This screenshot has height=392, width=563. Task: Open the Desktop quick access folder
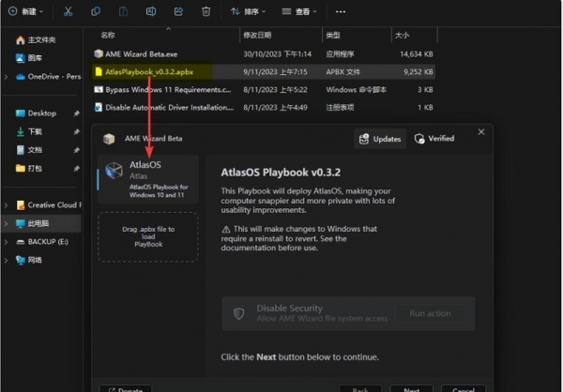(x=41, y=113)
